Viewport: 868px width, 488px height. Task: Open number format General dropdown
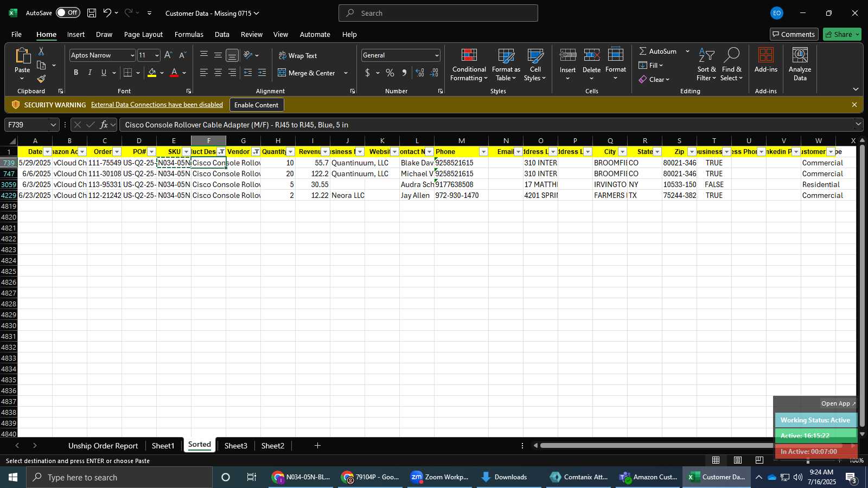(x=436, y=55)
